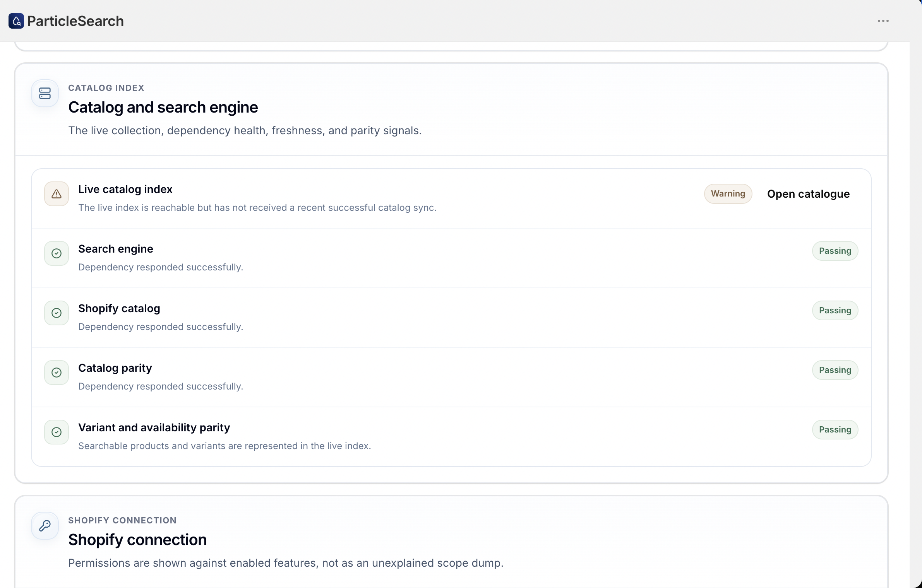The height and width of the screenshot is (588, 922).
Task: Click the Shopify catalog row title
Action: point(119,308)
